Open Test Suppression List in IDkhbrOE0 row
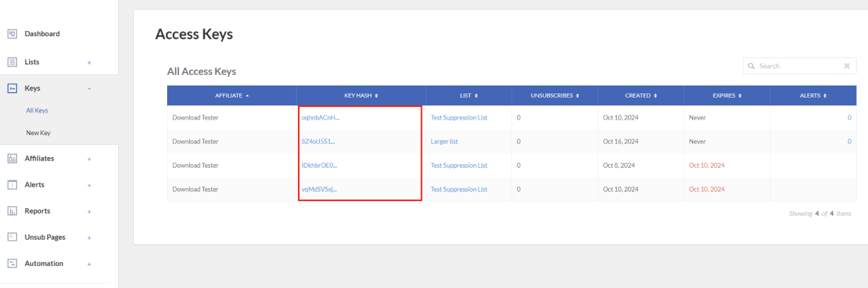 459,166
